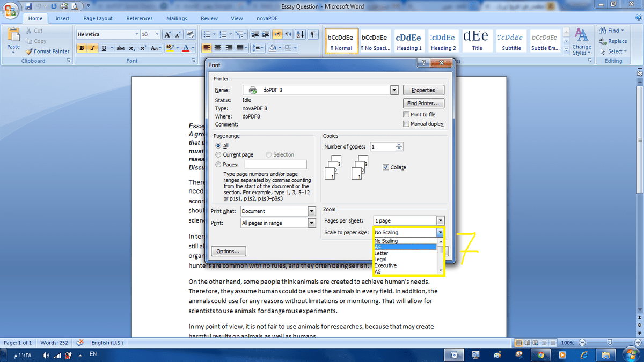This screenshot has width=644, height=362.
Task: Enable the Print to file checkbox
Action: point(406,114)
